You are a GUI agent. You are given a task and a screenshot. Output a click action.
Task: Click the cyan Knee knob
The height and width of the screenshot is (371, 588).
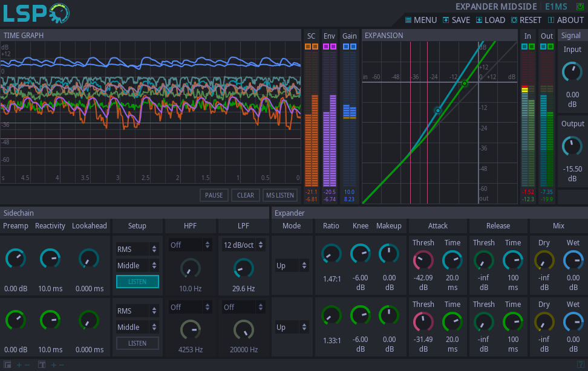(x=361, y=254)
